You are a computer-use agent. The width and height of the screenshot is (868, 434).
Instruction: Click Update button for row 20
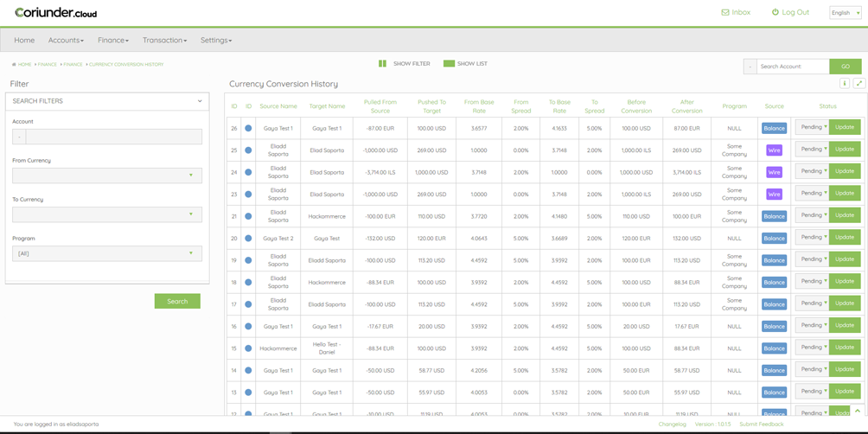[x=845, y=237]
